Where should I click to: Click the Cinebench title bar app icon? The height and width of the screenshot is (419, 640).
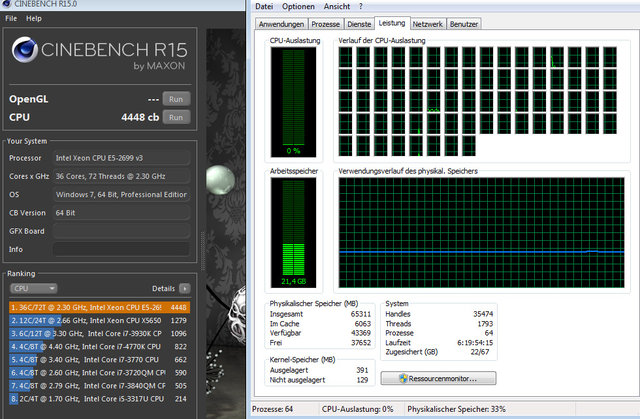pyautogui.click(x=7, y=4)
